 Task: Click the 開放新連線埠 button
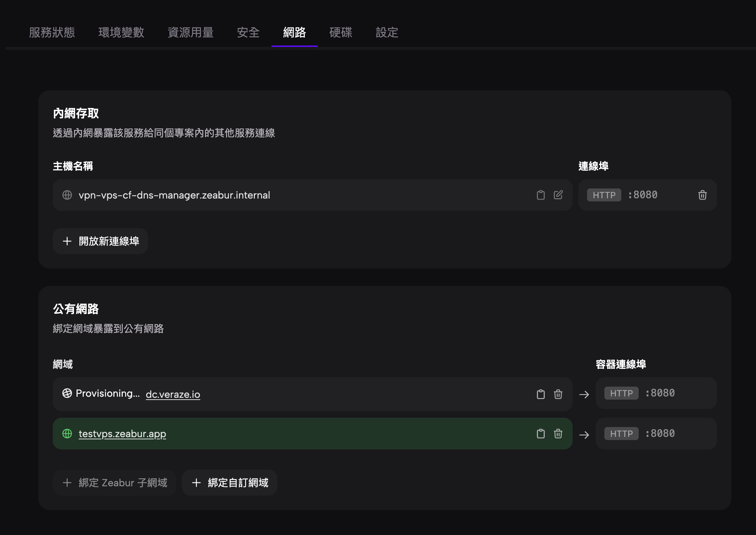tap(100, 241)
